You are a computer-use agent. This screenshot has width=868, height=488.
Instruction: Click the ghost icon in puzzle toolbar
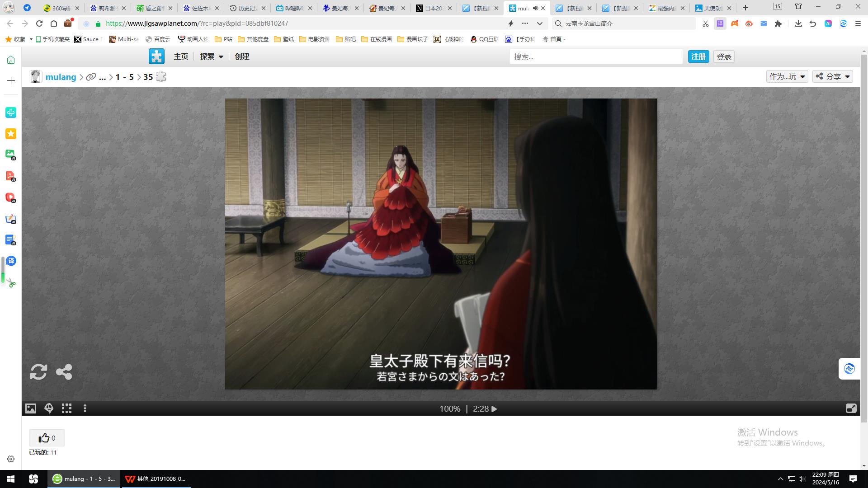[49, 408]
